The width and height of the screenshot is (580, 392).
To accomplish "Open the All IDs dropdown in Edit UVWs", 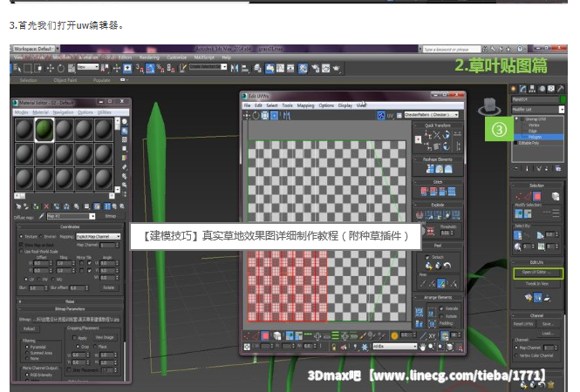I will click(394, 347).
